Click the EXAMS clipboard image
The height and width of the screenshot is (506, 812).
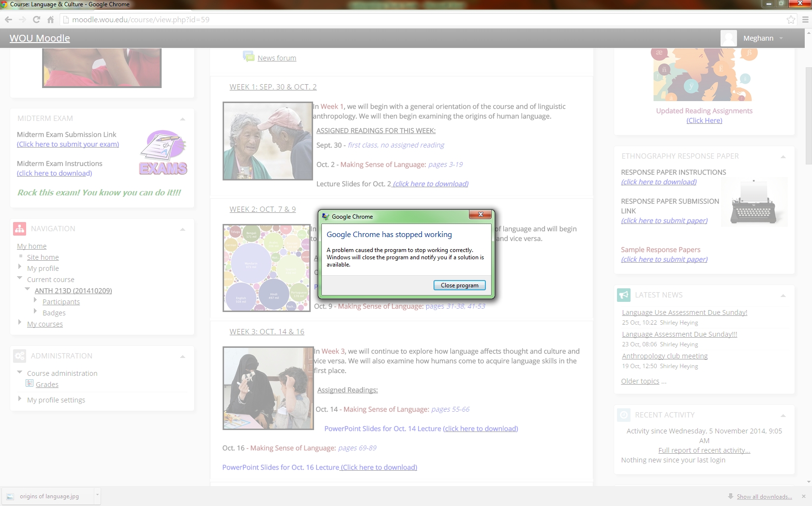pos(163,152)
